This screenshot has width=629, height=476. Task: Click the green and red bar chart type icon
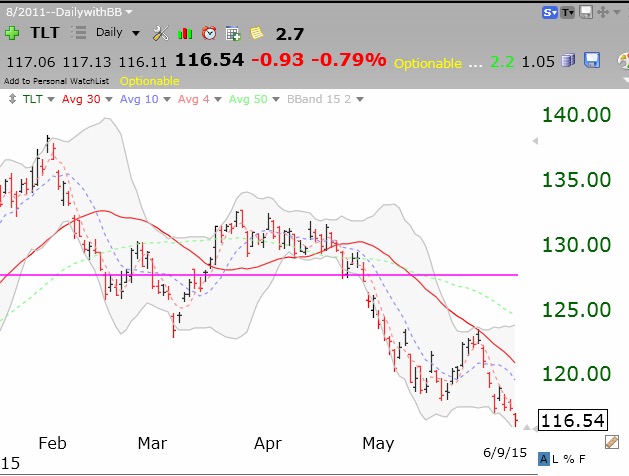coord(185,33)
